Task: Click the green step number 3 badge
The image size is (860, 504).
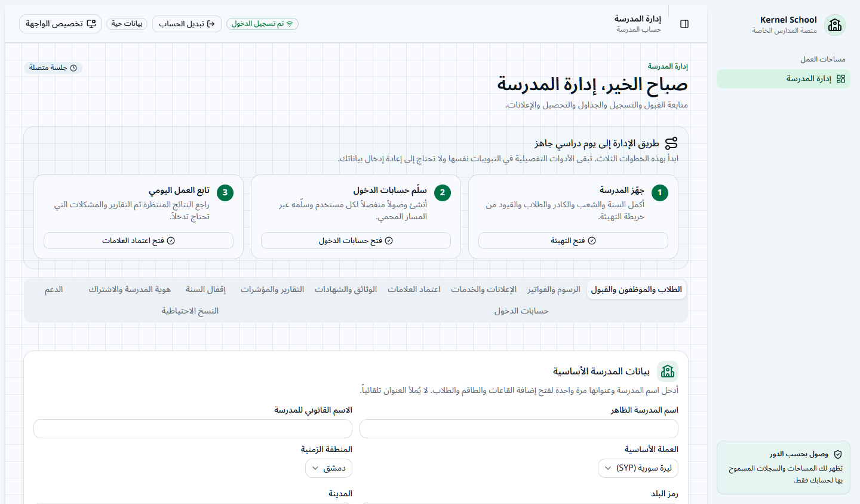Action: [225, 193]
